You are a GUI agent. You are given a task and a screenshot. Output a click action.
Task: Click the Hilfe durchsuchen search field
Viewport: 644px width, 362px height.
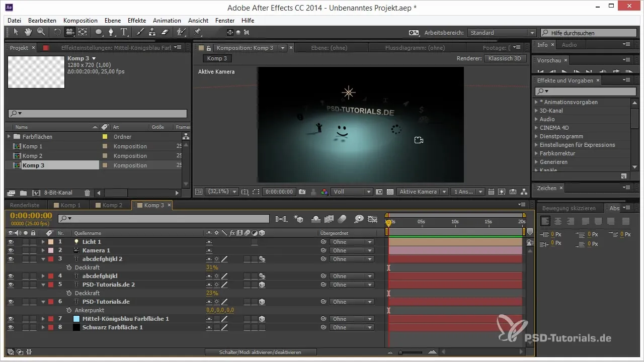click(589, 33)
